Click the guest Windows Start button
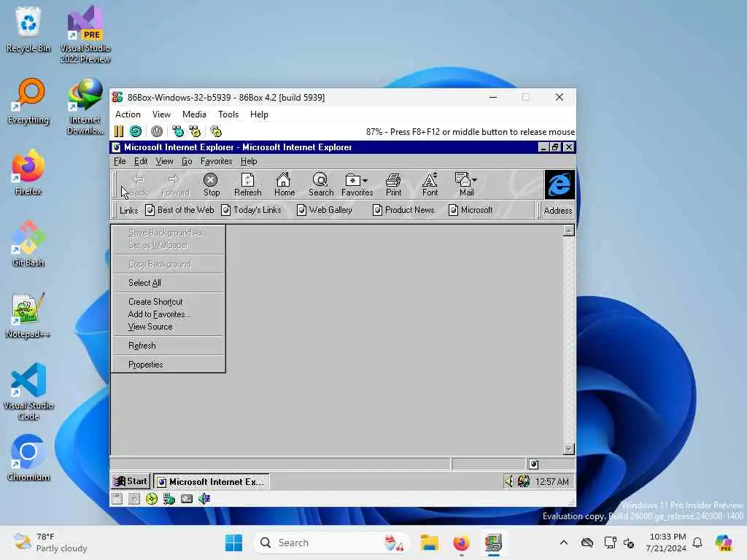Image resolution: width=747 pixels, height=560 pixels. (x=131, y=481)
